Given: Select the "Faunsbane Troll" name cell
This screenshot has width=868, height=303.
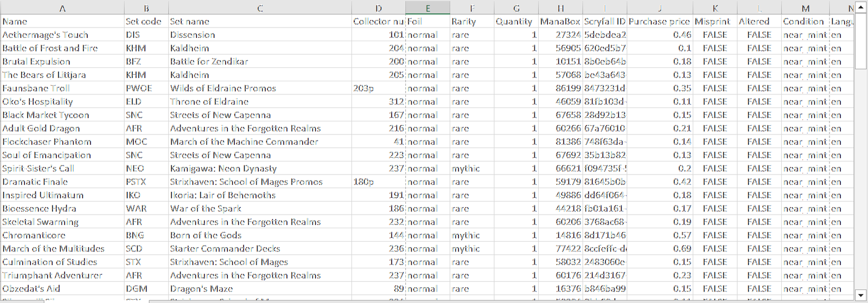Looking at the screenshot, I should [x=62, y=88].
